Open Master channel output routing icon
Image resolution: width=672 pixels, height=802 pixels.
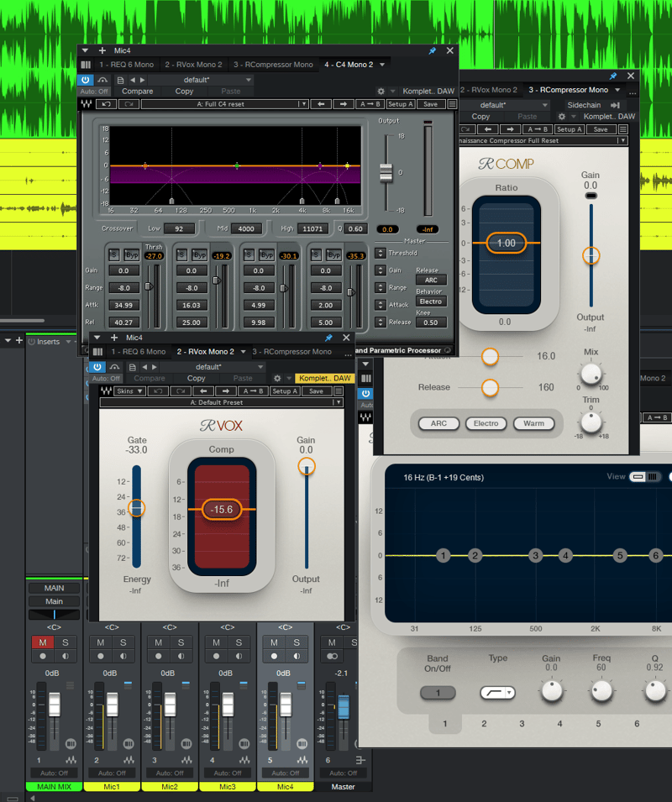click(x=360, y=760)
